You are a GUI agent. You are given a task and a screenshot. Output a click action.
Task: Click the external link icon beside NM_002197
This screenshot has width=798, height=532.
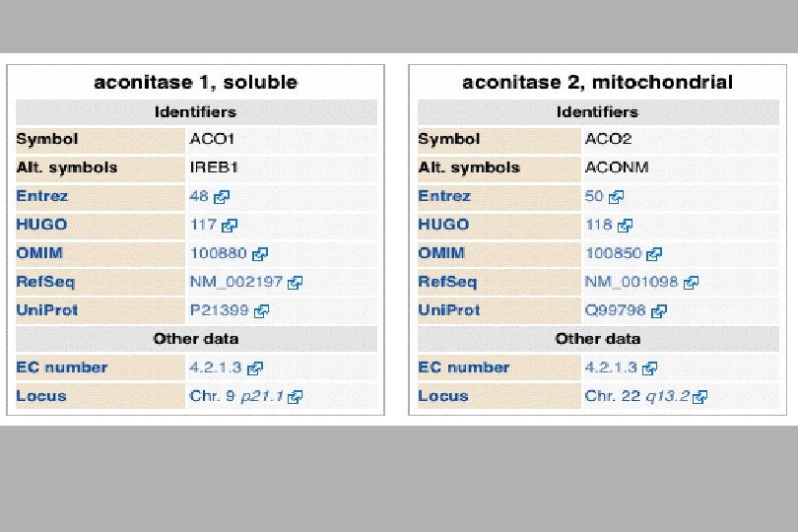pos(296,282)
